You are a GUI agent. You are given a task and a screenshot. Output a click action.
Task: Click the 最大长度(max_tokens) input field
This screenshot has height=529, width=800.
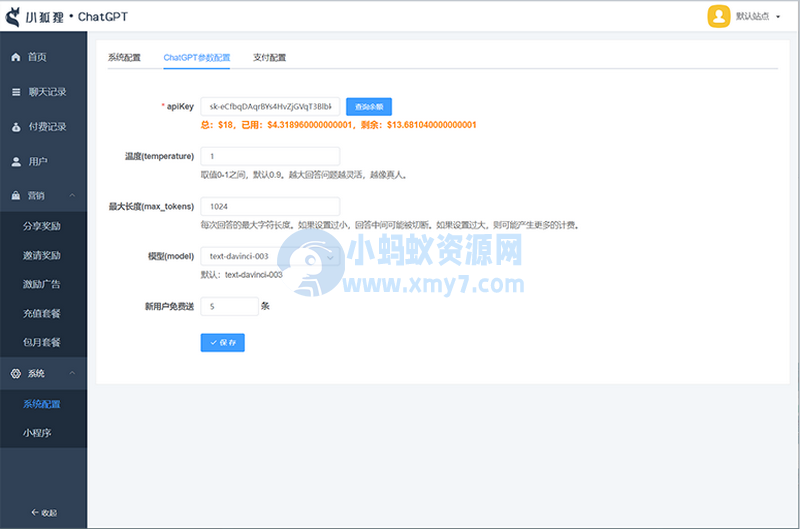coord(270,206)
